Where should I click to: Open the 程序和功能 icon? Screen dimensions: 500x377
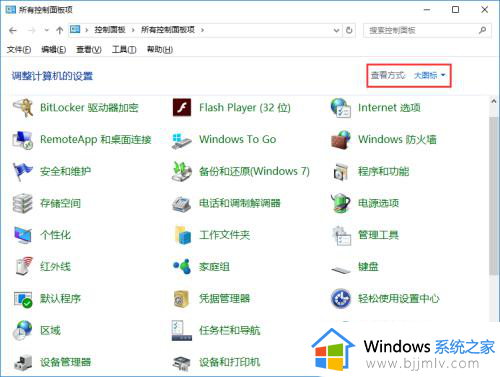[x=341, y=172]
